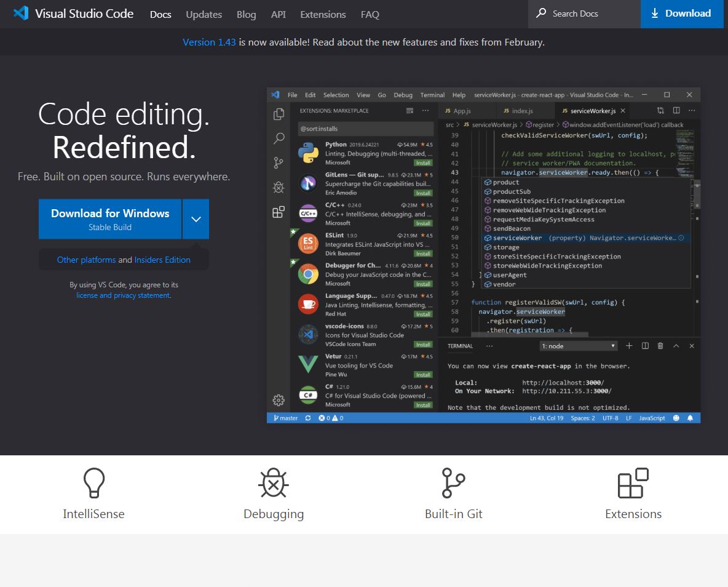Click the open changes compare icon

(x=660, y=111)
